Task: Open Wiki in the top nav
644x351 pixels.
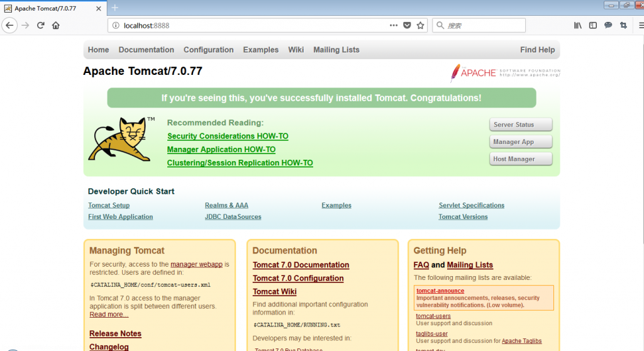Action: tap(296, 50)
